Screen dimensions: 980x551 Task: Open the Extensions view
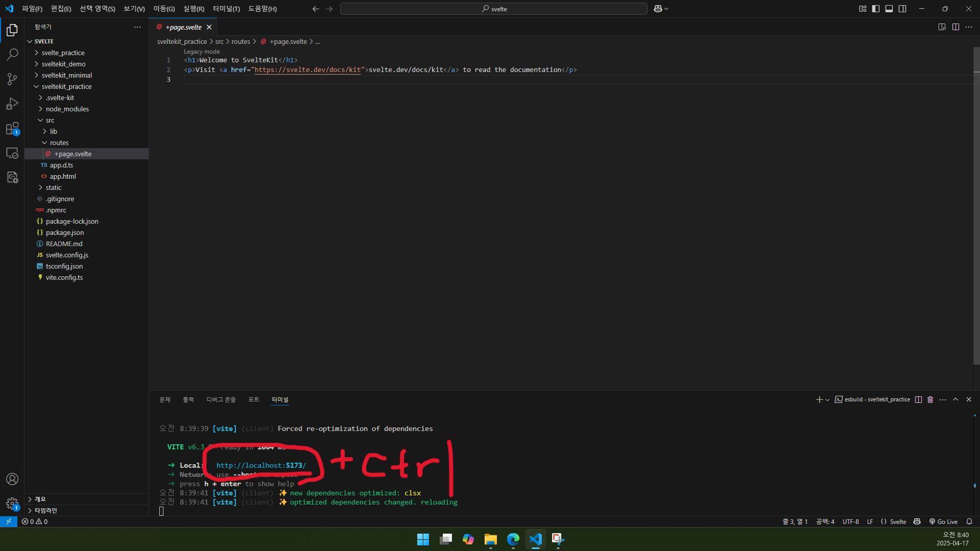point(12,128)
